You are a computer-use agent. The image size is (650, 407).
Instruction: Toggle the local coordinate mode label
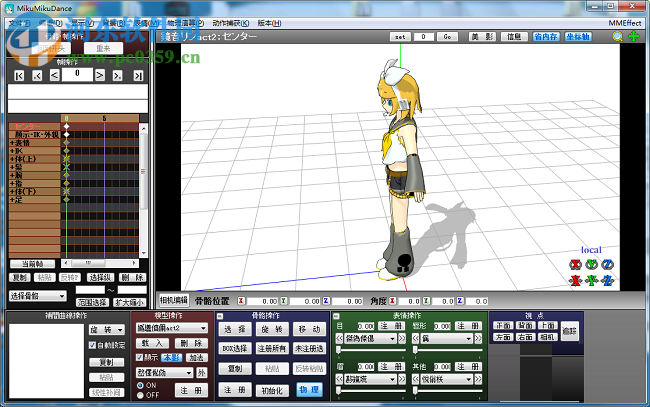click(591, 250)
